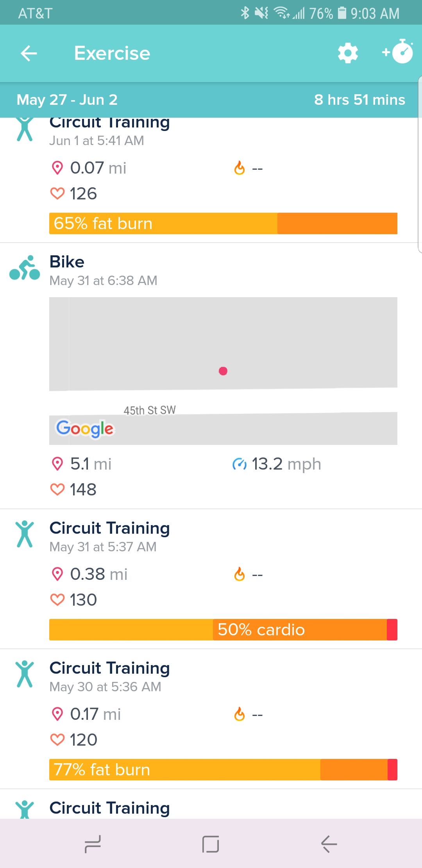Tap the 50% cardio heart zone bar
This screenshot has width=422, height=868.
tap(223, 629)
